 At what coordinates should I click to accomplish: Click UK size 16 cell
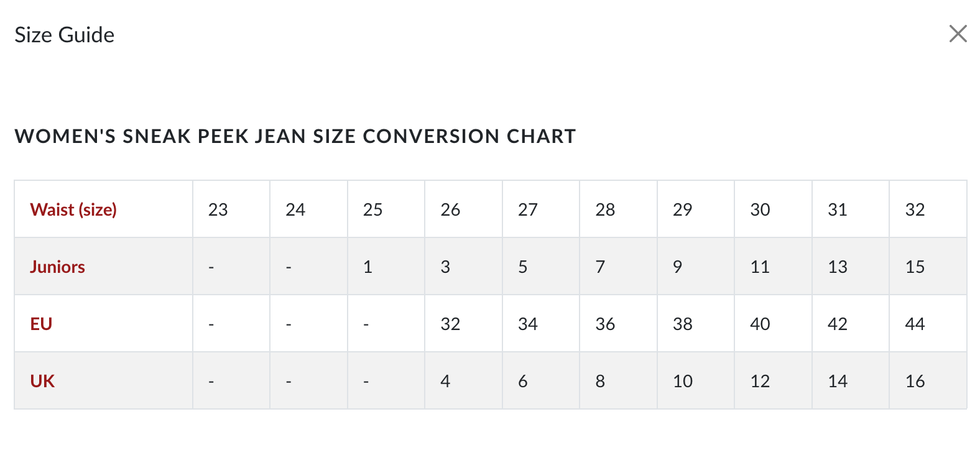click(x=928, y=381)
